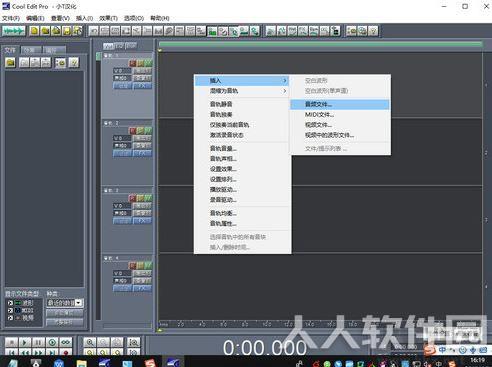Mute track 2 with its green M button
492x367 pixels.
(148, 130)
